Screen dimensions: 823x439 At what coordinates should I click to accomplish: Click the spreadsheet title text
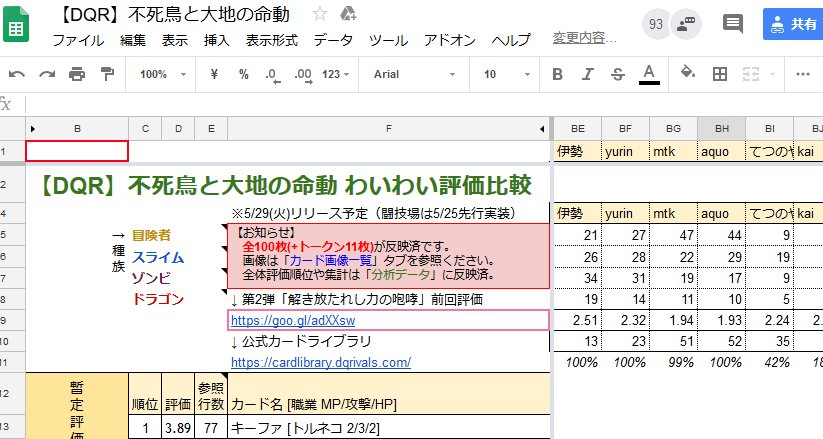[x=175, y=15]
